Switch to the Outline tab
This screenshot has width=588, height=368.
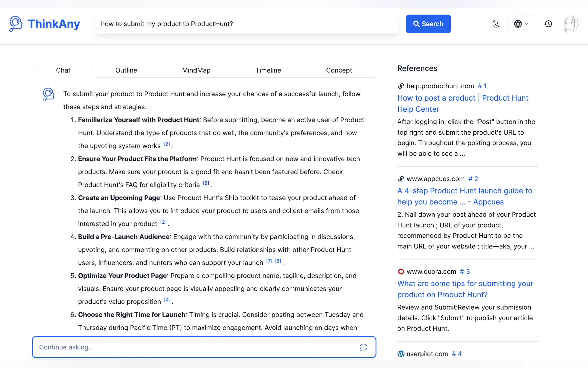click(126, 70)
